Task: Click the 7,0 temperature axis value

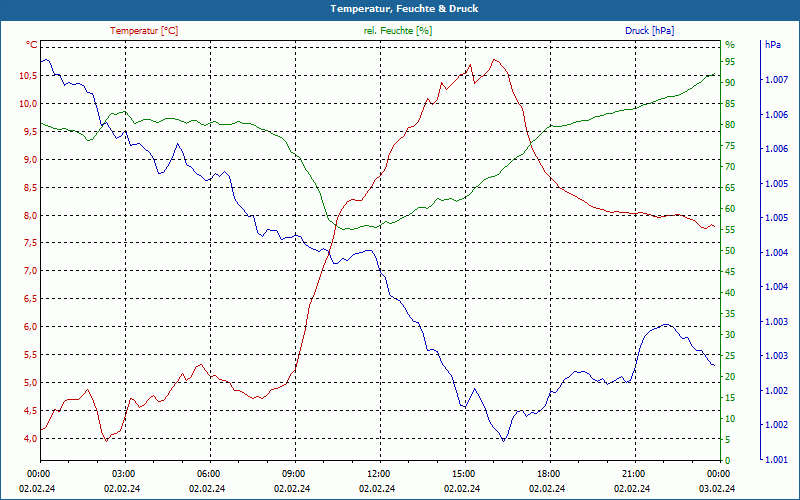Action: (x=31, y=271)
